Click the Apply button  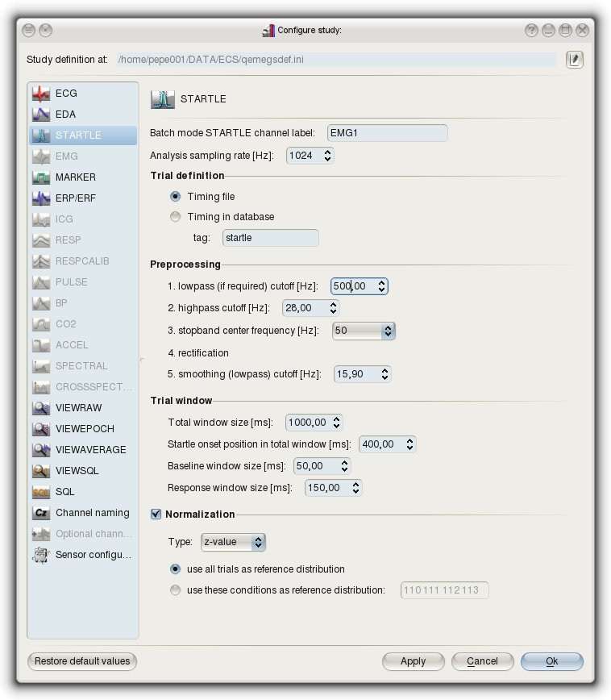(x=413, y=661)
